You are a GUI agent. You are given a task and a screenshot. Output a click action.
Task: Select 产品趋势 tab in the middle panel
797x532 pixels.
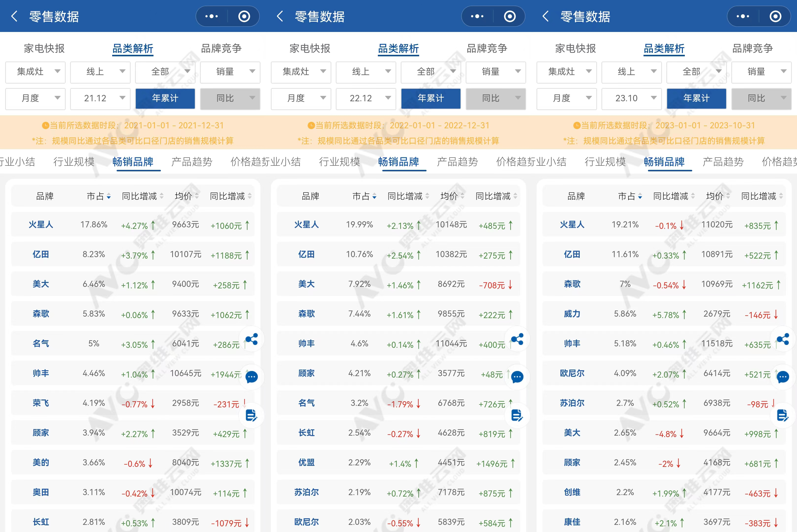457,162
